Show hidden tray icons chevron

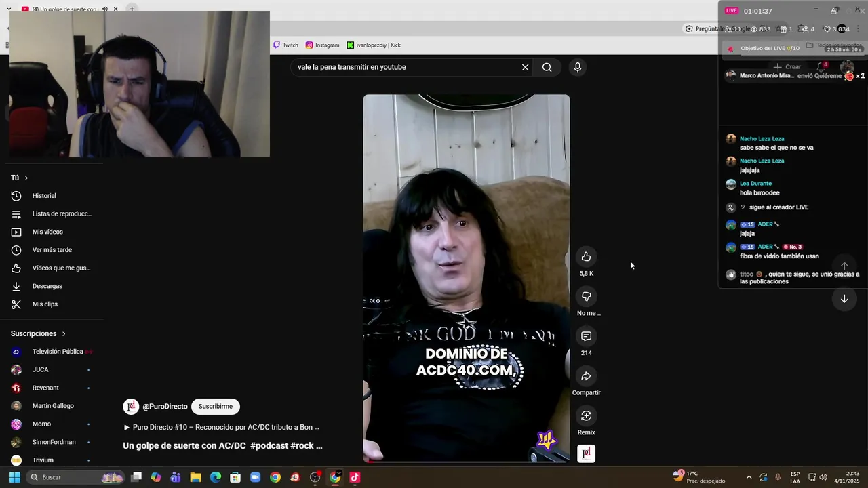tap(749, 477)
